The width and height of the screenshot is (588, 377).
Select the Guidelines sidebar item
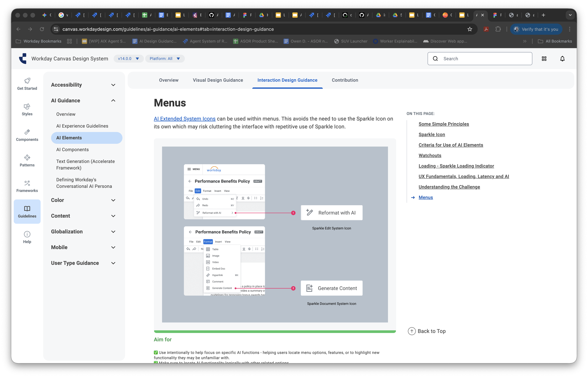[27, 212]
